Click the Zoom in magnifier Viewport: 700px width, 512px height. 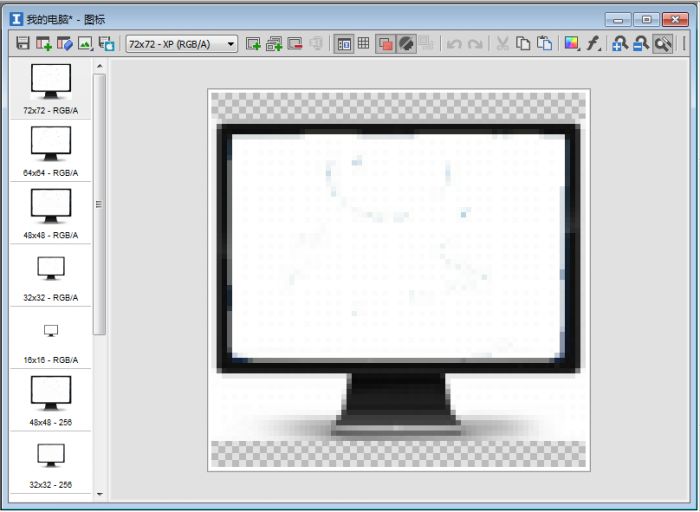pos(620,43)
